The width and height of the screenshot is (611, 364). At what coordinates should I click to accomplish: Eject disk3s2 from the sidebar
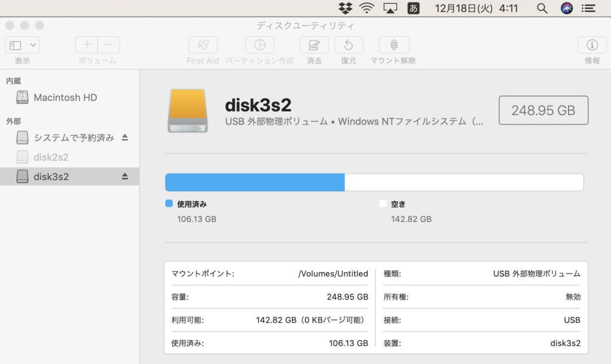[x=125, y=177]
